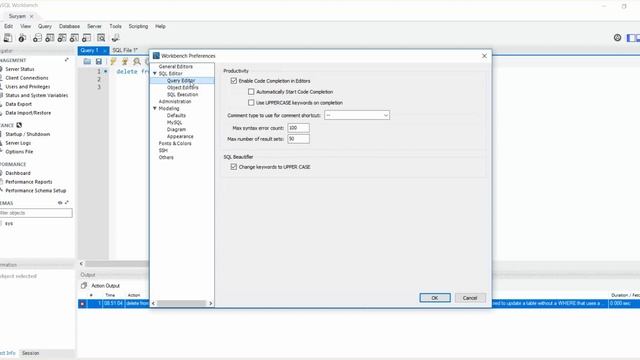Click the Instance section icon
Viewport: 640px width, 360px height.
tap(19, 125)
